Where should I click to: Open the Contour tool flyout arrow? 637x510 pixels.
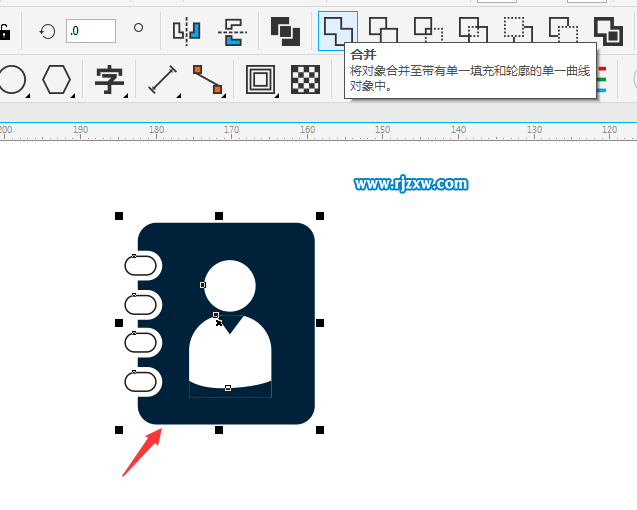[x=277, y=95]
